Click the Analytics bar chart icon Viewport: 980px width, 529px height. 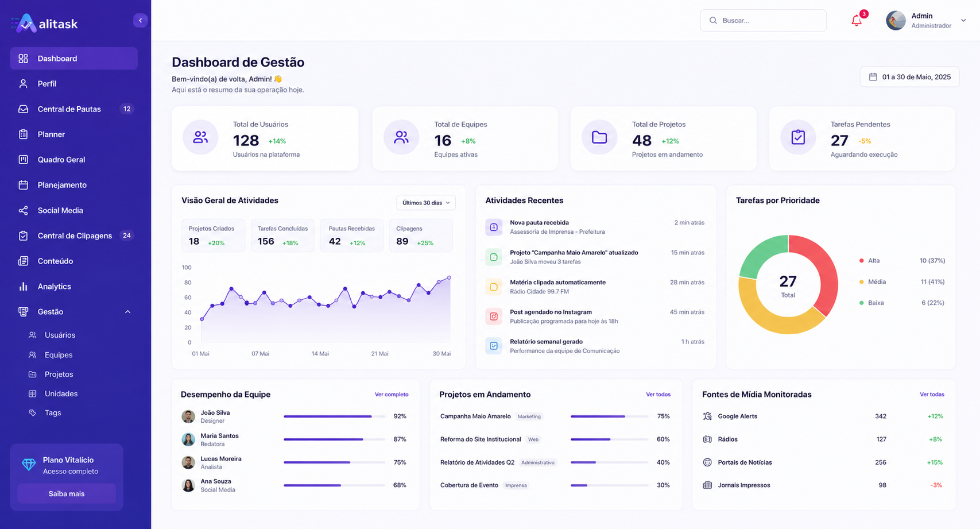click(x=23, y=286)
